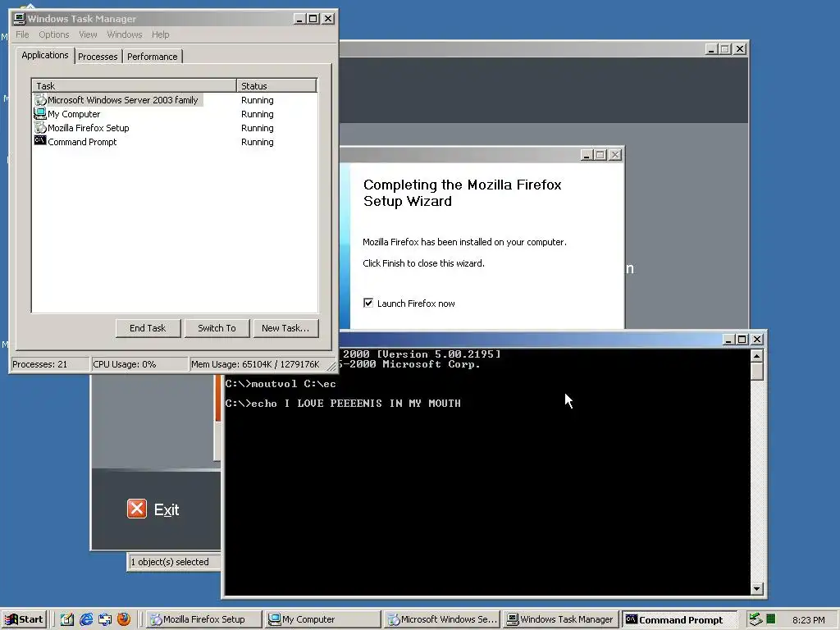840x630 pixels.
Task: Click green CPU usage tray icon
Action: 771,619
